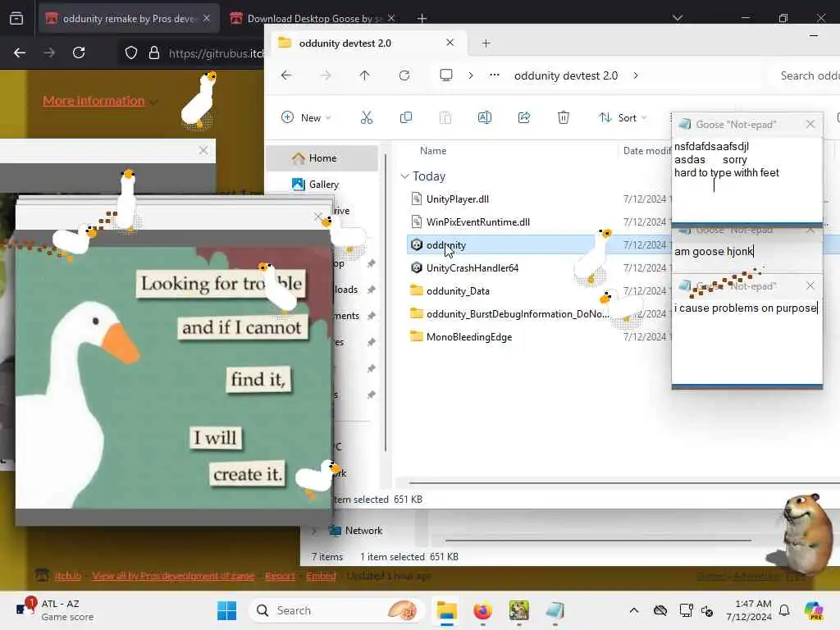Open Firefox from the taskbar
This screenshot has height=630, width=840.
pos(482,610)
